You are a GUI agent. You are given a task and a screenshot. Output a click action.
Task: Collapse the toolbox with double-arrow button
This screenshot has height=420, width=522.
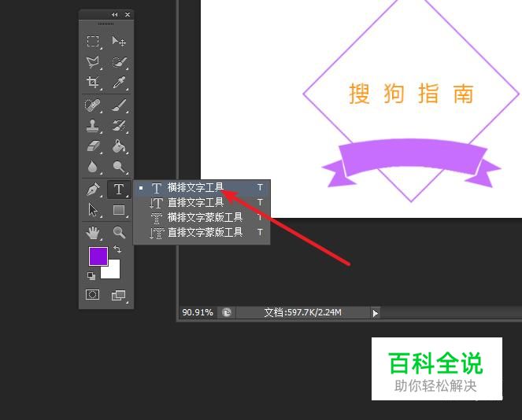[115, 15]
